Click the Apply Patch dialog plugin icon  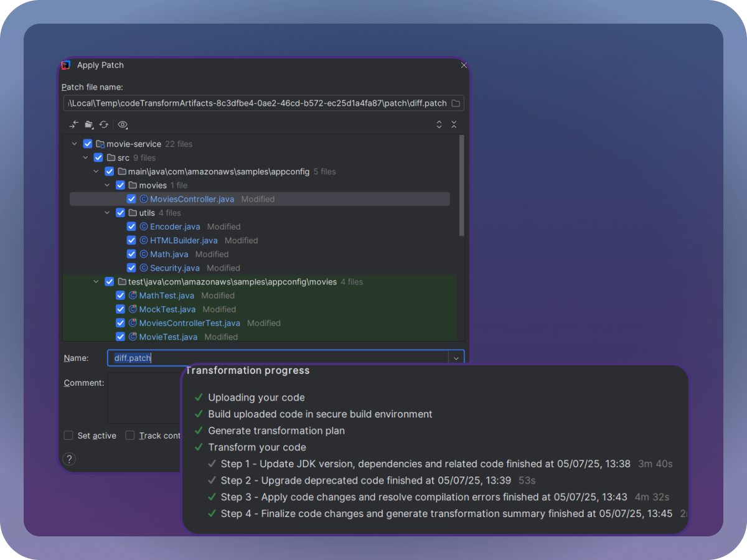65,65
